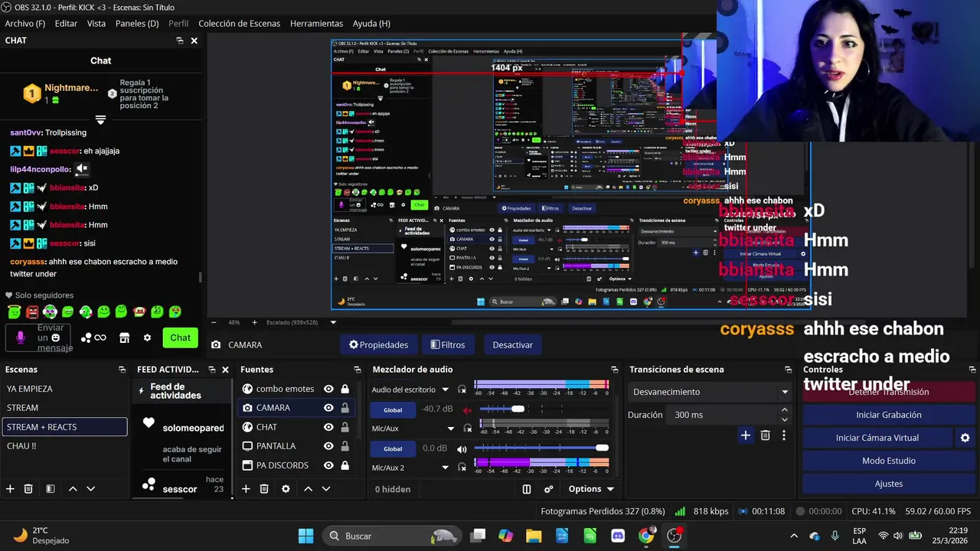The image size is (980, 551).
Task: Click the Propiedades button
Action: 379,345
